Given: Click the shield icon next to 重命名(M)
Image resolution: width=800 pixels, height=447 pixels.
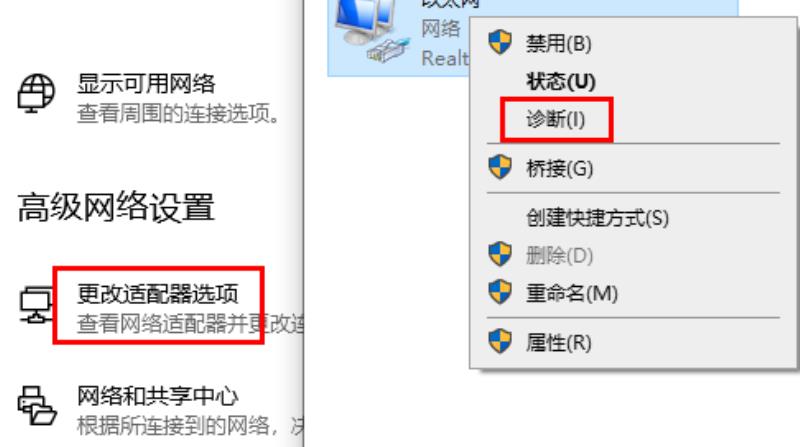Looking at the screenshot, I should tap(499, 292).
